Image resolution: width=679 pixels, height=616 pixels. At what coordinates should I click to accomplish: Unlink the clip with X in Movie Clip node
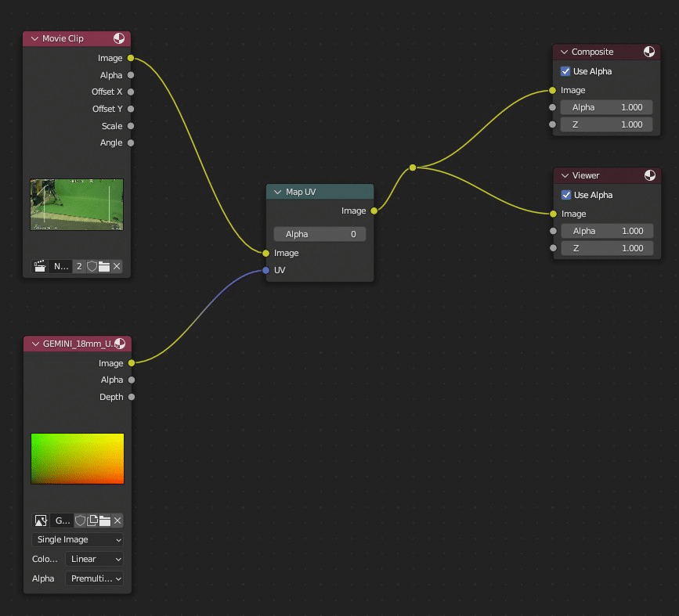117,266
